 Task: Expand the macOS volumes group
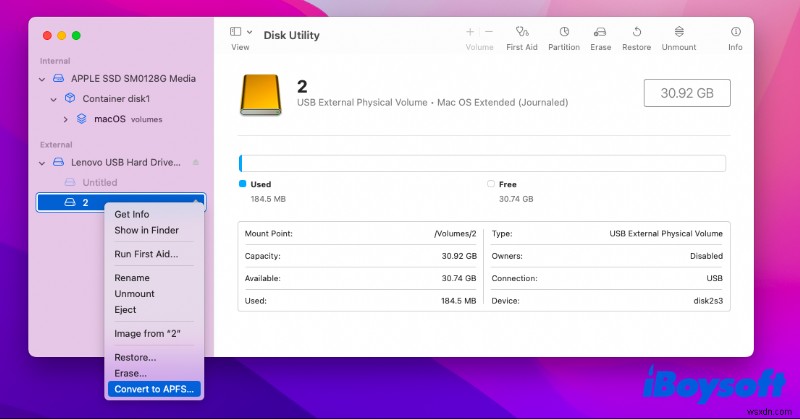pyautogui.click(x=65, y=119)
